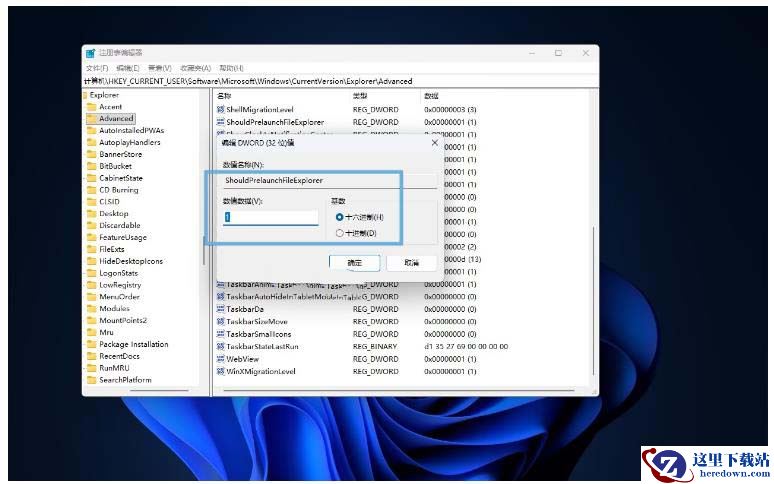
Task: Click the value data (数值数据) input field
Action: (x=270, y=217)
